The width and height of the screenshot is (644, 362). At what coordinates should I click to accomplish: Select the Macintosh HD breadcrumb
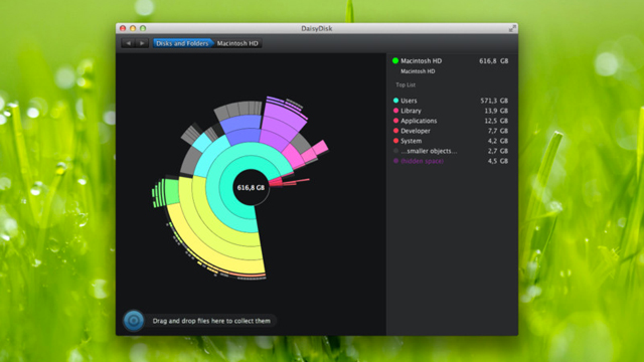(x=237, y=43)
